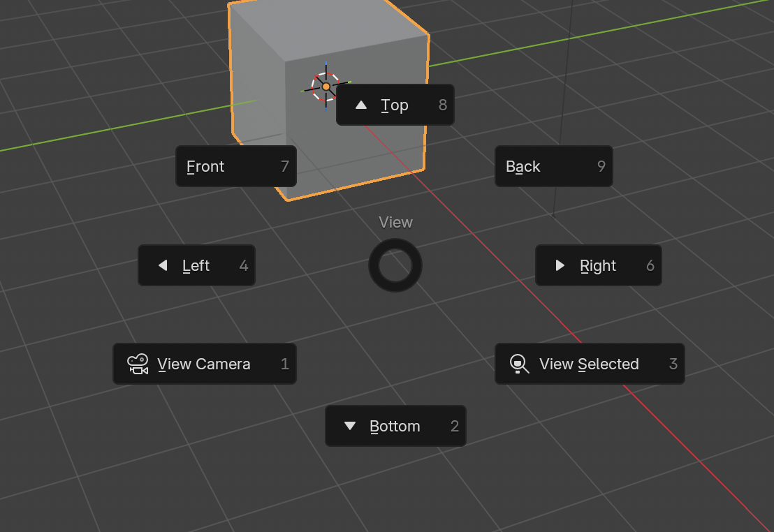Click the up triangle icon beside Top
Image resolution: width=774 pixels, height=532 pixels.
tap(361, 105)
